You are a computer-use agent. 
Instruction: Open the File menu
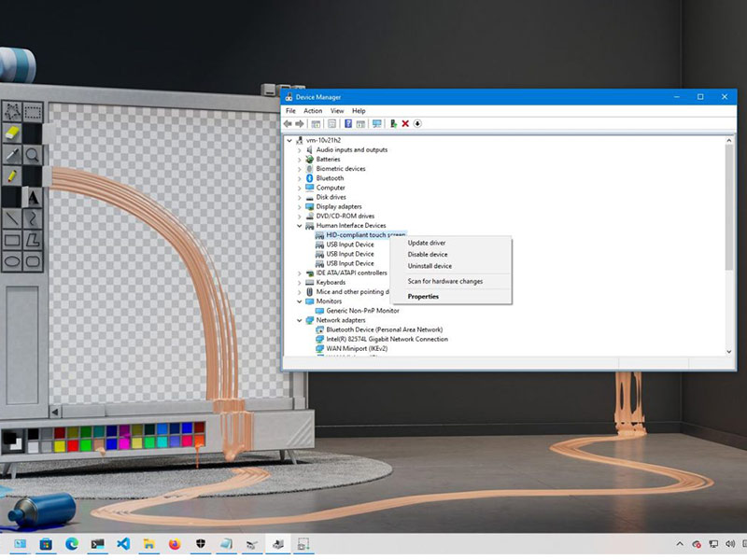tap(290, 111)
